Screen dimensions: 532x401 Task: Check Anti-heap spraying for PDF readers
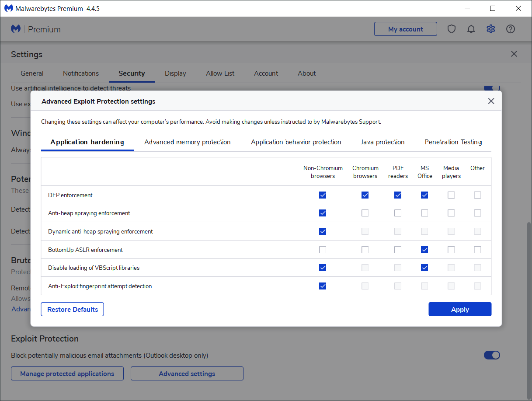click(x=398, y=213)
